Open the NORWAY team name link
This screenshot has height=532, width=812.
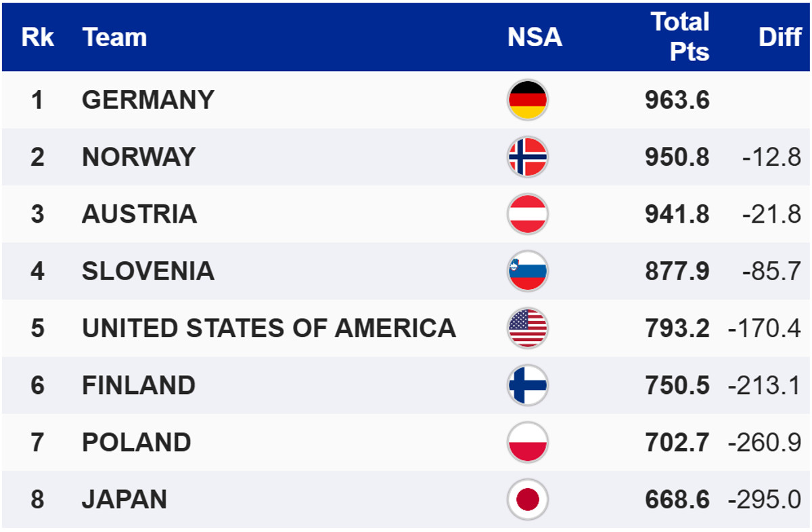click(139, 157)
